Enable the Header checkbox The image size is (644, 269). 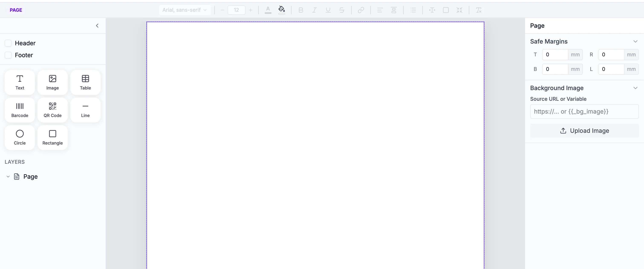[x=8, y=43]
